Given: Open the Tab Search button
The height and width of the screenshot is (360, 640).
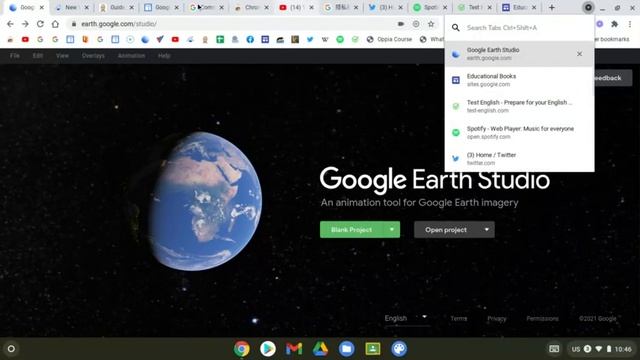Looking at the screenshot, I should click(588, 7).
